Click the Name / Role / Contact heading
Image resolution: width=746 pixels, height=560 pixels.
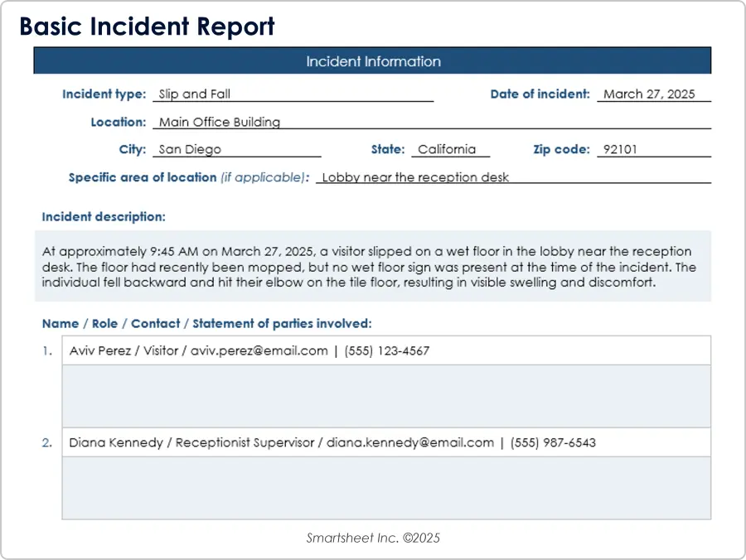click(x=206, y=323)
